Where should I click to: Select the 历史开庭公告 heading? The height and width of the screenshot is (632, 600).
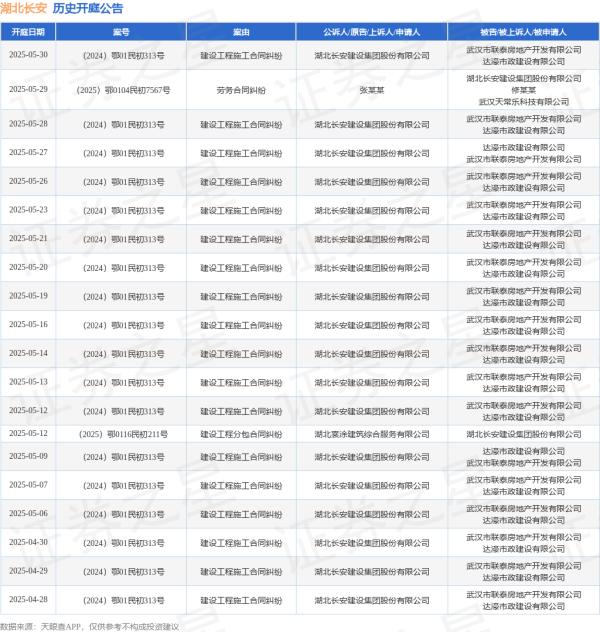click(x=88, y=9)
